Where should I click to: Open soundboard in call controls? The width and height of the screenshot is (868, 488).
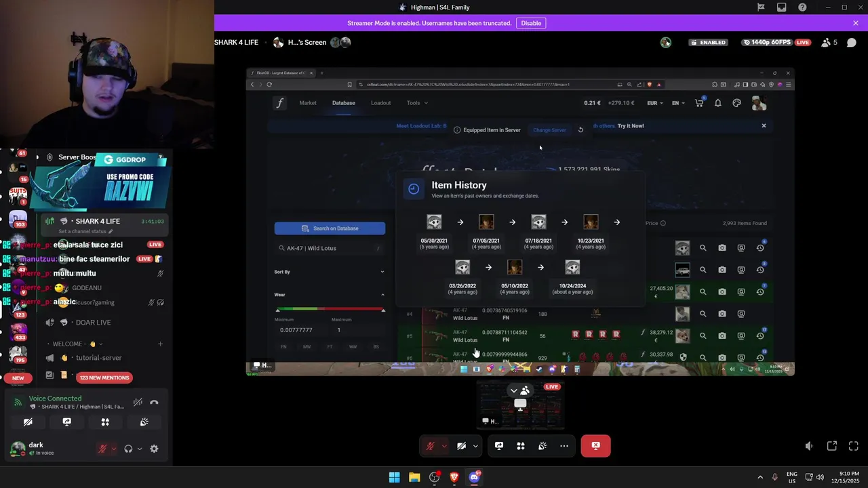tap(542, 446)
